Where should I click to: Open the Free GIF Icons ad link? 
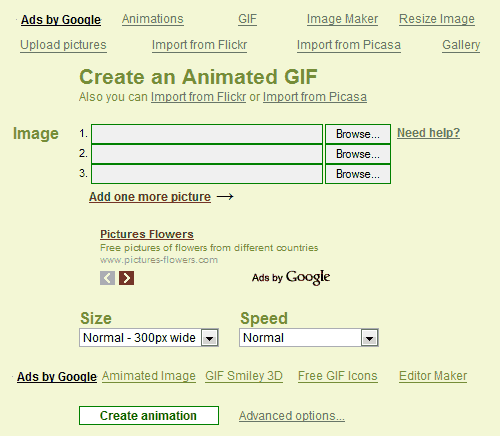click(338, 376)
